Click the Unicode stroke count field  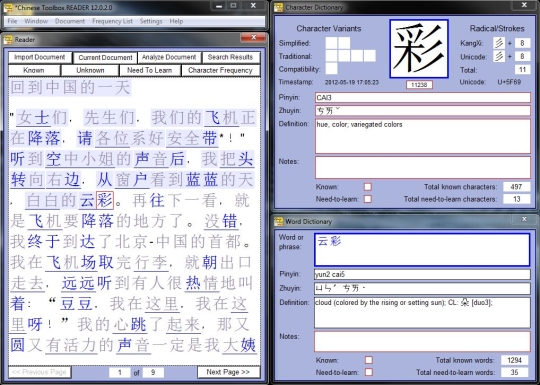(522, 56)
